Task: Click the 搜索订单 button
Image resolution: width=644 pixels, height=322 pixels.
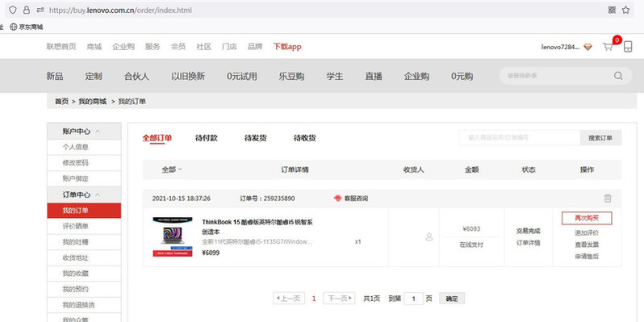Action: pyautogui.click(x=600, y=138)
